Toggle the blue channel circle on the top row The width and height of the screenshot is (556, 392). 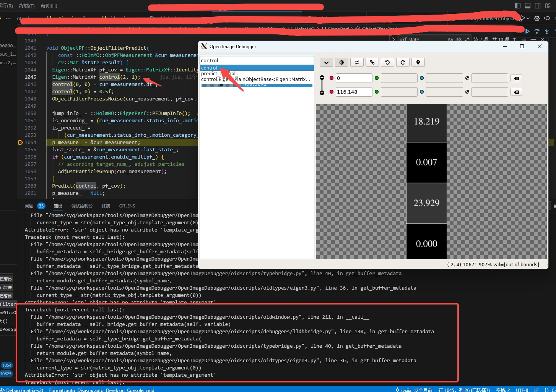[x=421, y=78]
